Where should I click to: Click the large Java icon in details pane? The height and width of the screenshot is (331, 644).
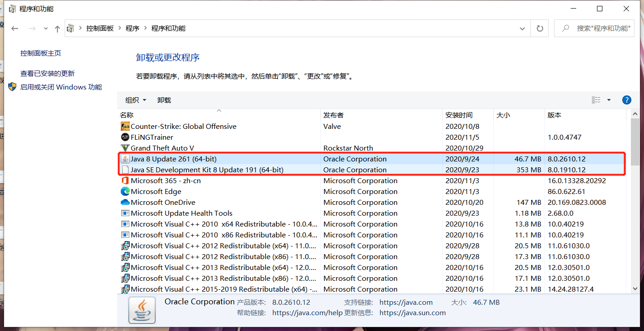(142, 310)
